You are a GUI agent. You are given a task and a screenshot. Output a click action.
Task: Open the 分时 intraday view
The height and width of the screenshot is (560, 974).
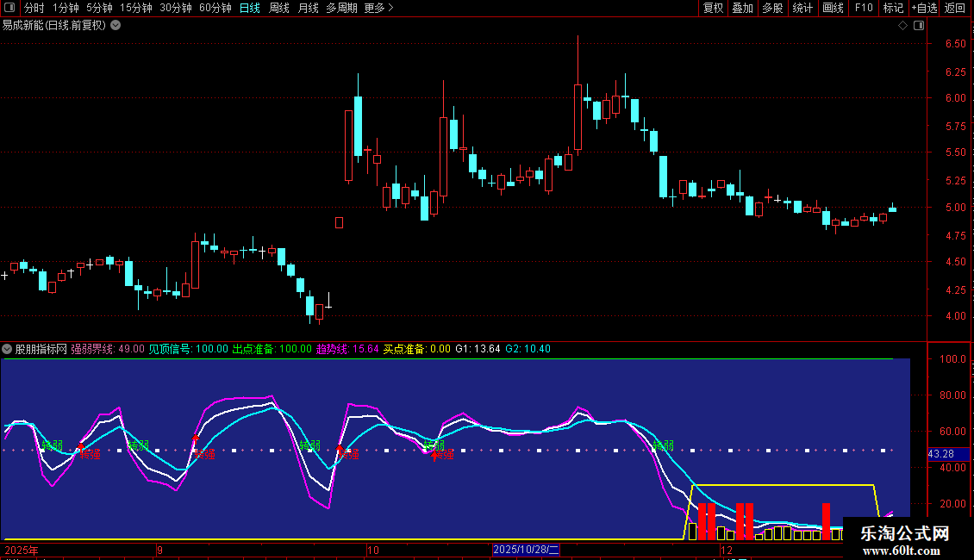click(x=34, y=8)
